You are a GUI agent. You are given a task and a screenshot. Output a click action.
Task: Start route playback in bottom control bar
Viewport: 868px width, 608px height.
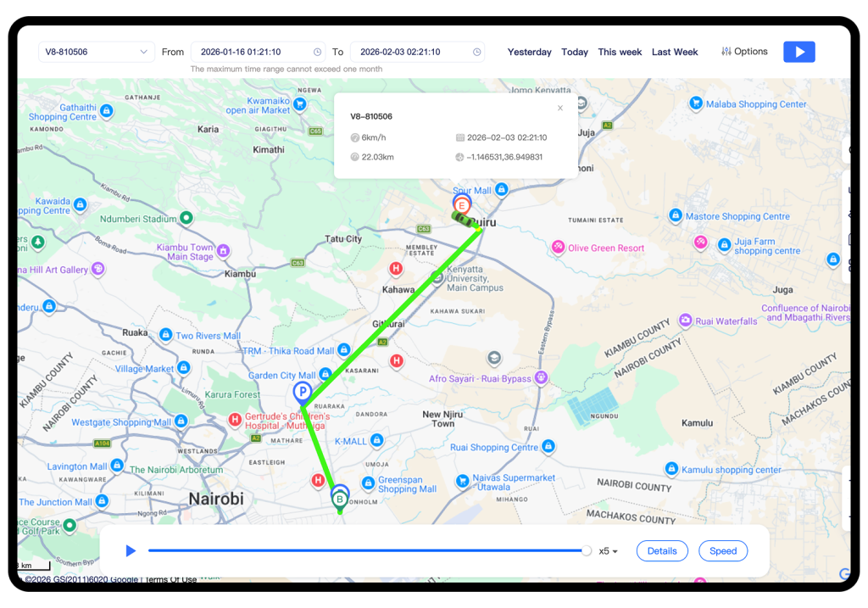[131, 551]
